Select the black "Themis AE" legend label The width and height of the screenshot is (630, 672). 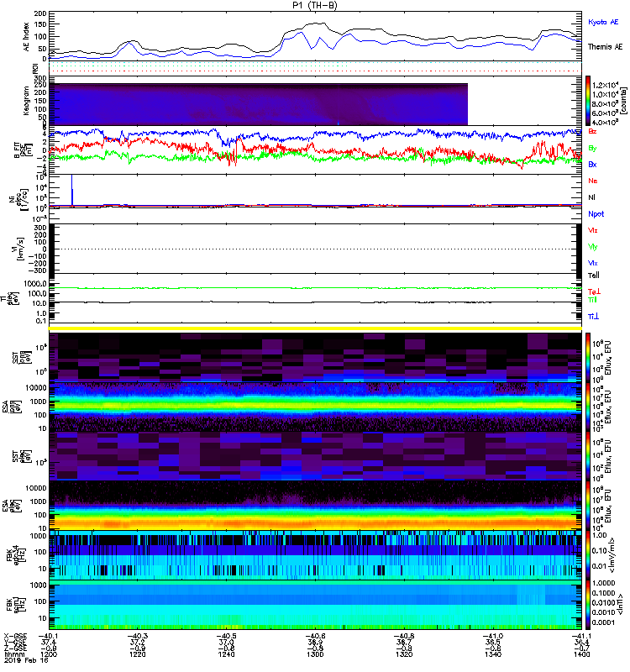pyautogui.click(x=605, y=47)
